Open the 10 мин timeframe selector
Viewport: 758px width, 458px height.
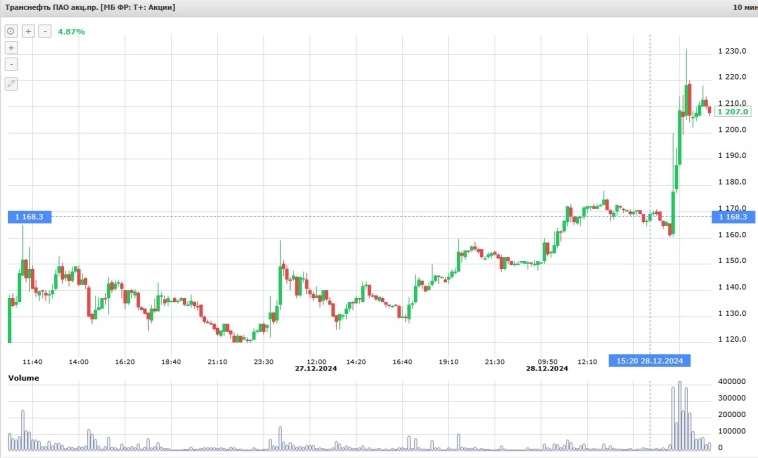tap(744, 7)
